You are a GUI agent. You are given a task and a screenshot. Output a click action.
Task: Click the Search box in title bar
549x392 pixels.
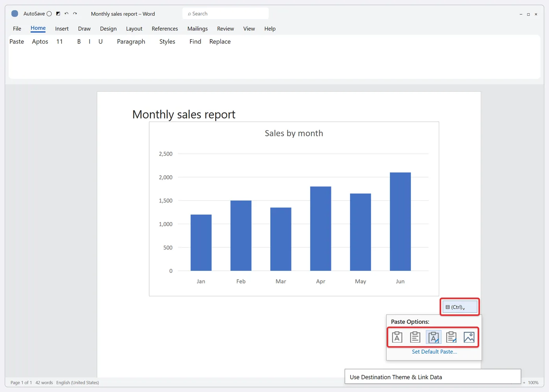point(225,14)
